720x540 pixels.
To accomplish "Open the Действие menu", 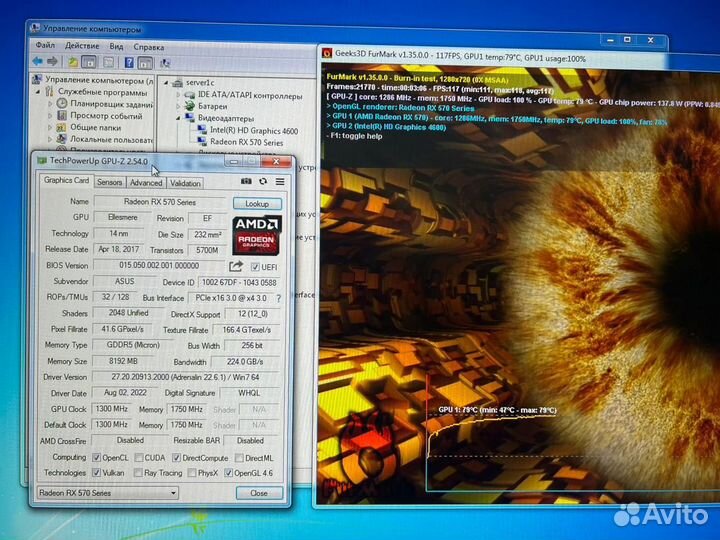I will tap(82, 46).
